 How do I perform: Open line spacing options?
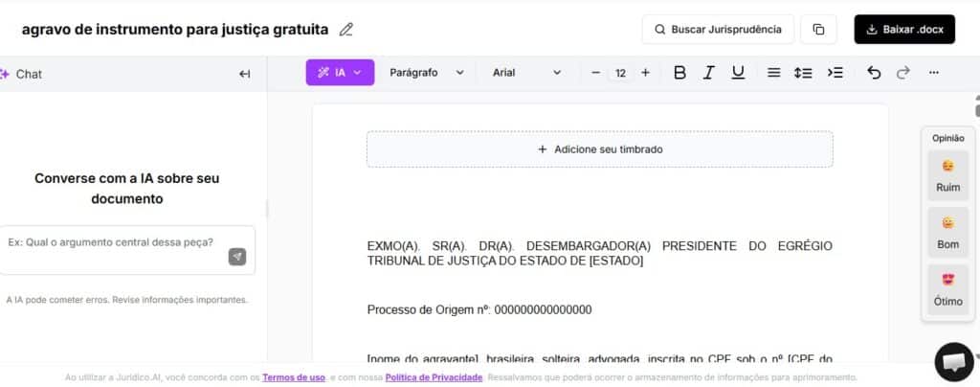(803, 73)
